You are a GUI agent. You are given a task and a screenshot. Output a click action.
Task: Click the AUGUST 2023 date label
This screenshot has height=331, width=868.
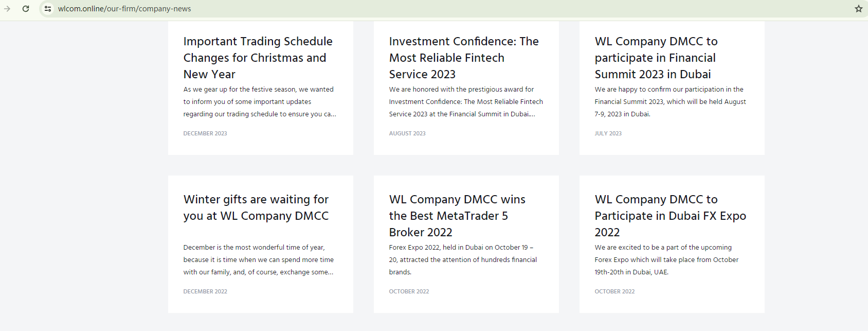[407, 133]
